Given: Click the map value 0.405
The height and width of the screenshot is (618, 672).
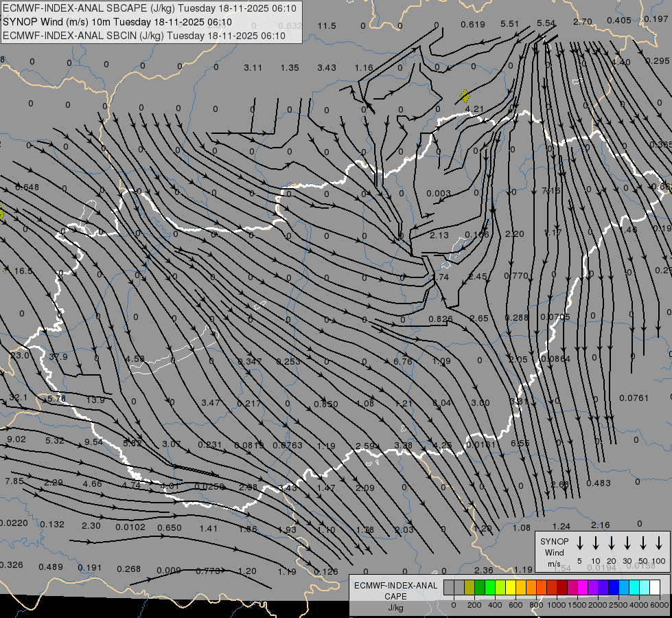Looking at the screenshot, I should click(x=619, y=20).
